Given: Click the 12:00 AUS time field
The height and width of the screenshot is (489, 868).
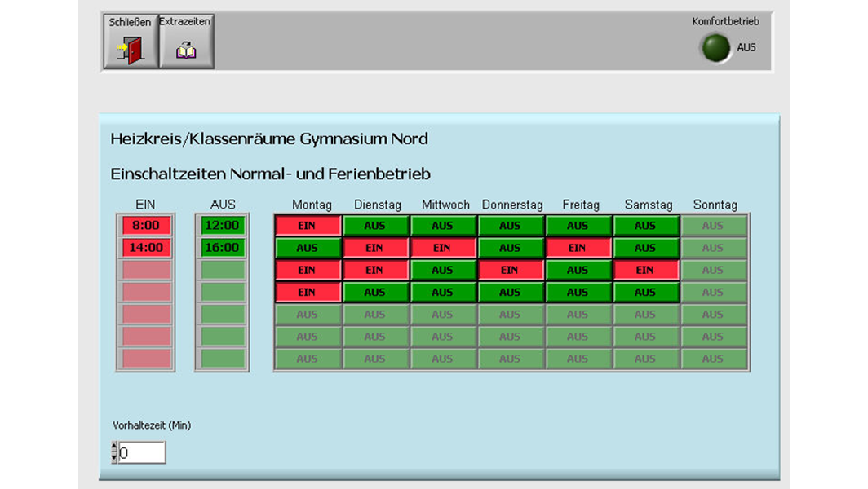Looking at the screenshot, I should click(222, 226).
